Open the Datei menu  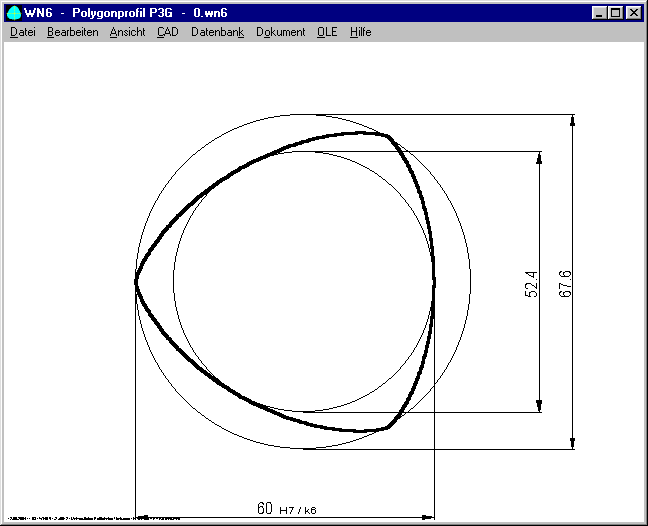click(x=22, y=32)
